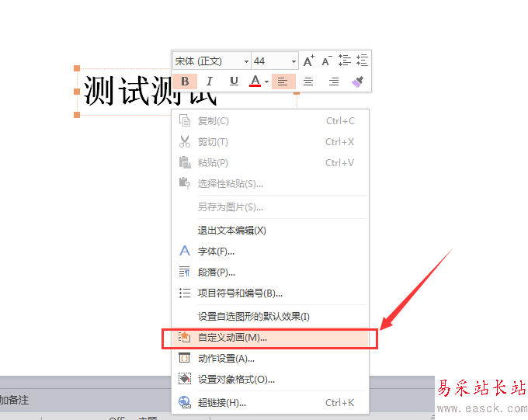Choose 退出文本编辑(X) from context menu

(x=270, y=231)
